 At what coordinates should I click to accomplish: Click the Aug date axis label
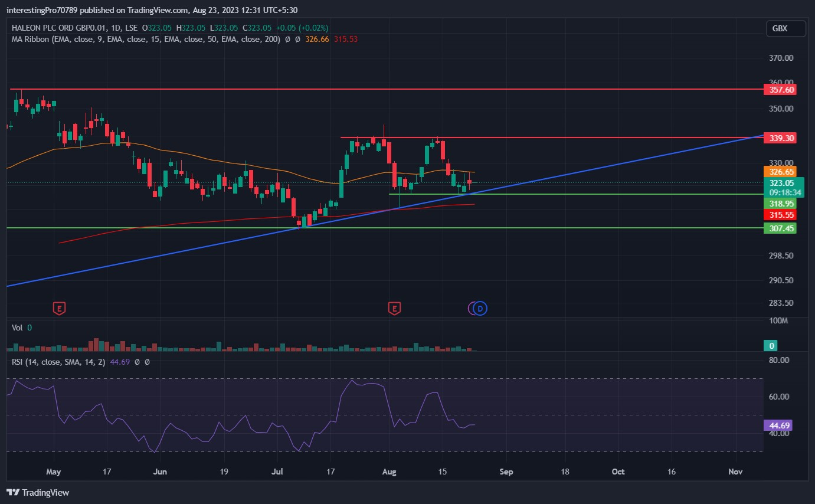tap(389, 472)
